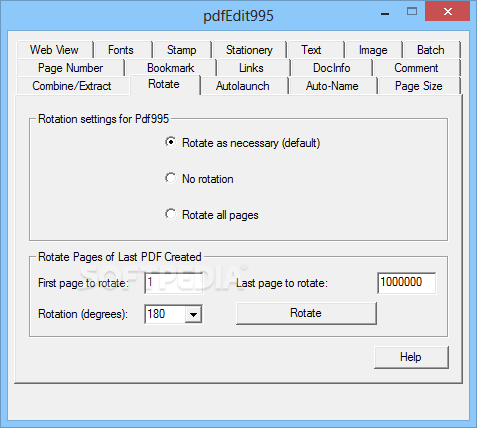Select the Bookmark tab

[x=170, y=68]
